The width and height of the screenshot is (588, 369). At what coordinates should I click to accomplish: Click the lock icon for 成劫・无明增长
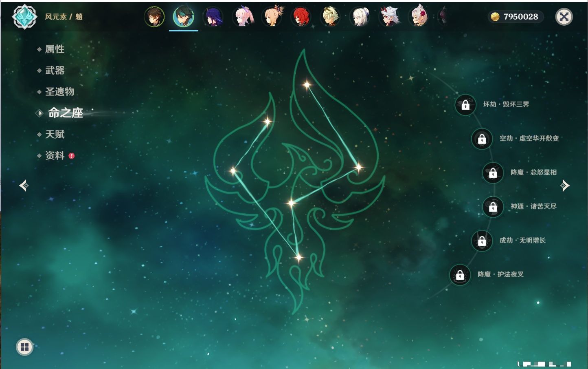coord(482,241)
